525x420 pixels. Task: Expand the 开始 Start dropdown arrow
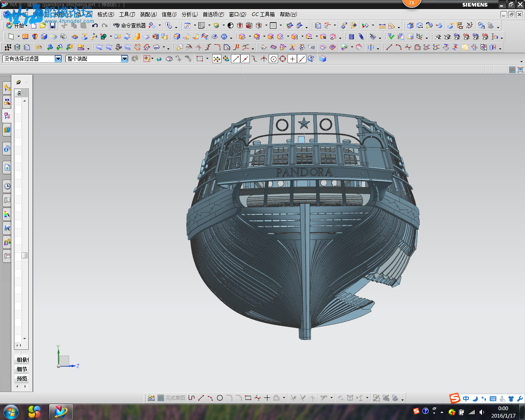pyautogui.click(x=27, y=25)
